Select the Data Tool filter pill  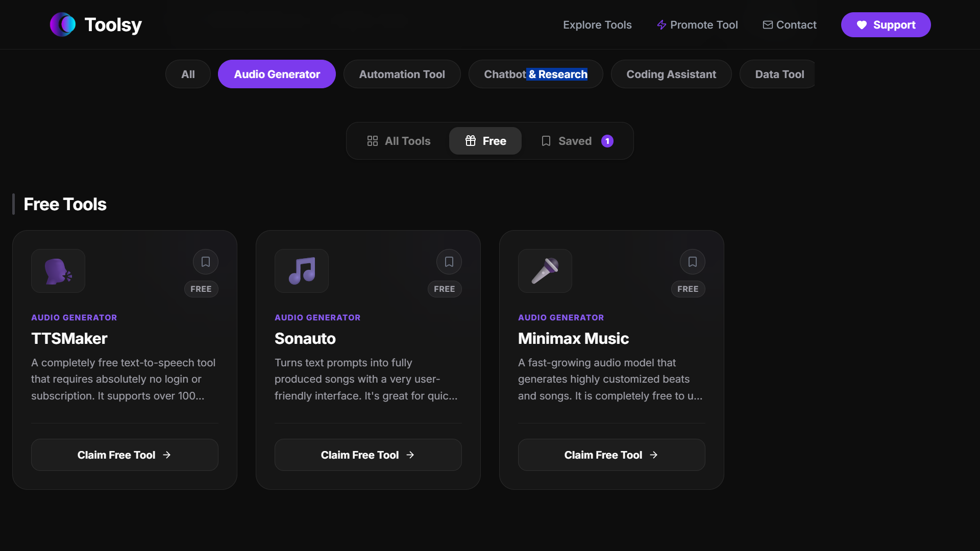coord(779,74)
